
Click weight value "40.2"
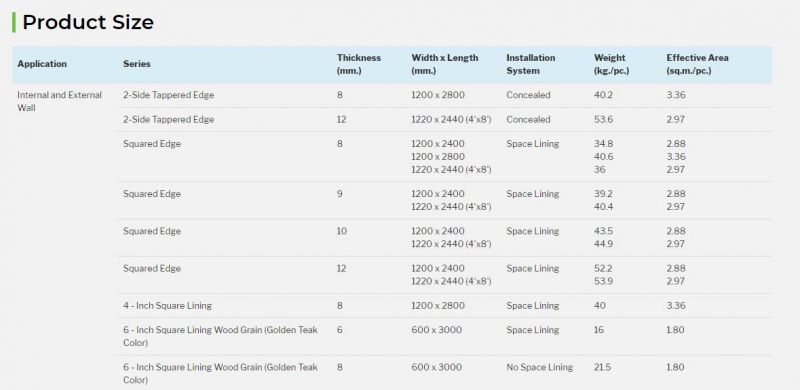(603, 95)
